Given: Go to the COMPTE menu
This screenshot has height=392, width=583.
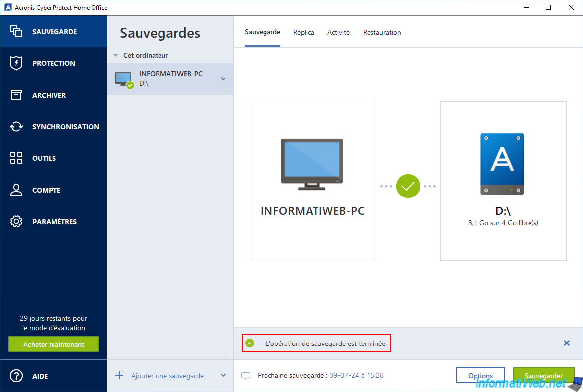Looking at the screenshot, I should pos(53,190).
